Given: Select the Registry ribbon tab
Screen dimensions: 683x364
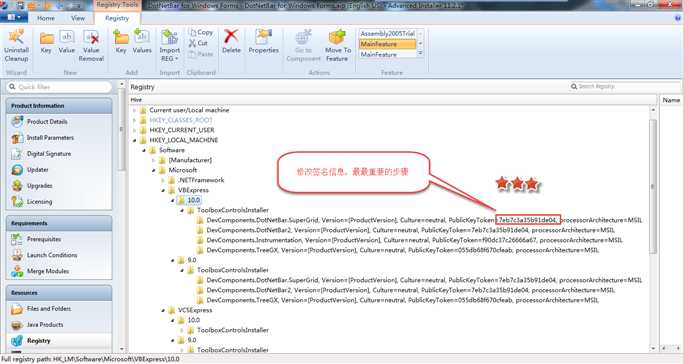Looking at the screenshot, I should click(x=117, y=18).
